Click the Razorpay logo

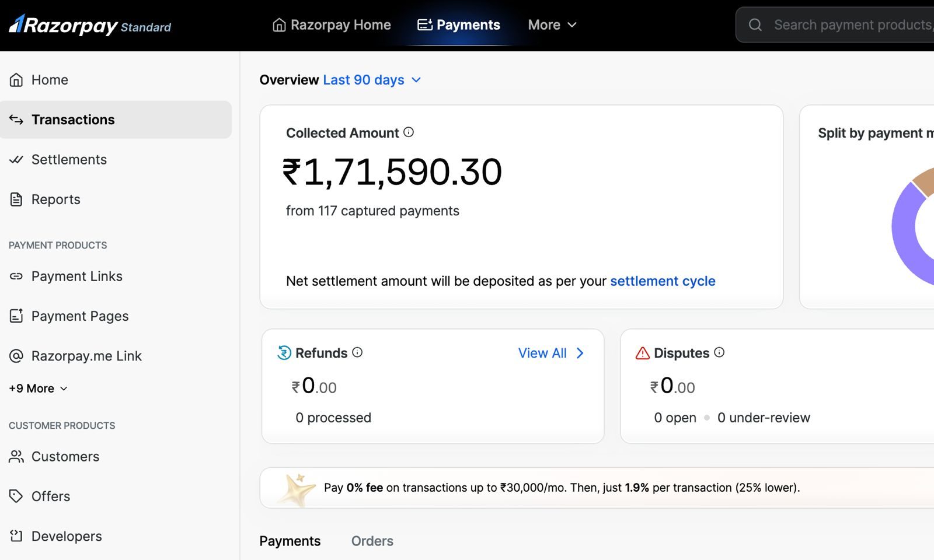pyautogui.click(x=90, y=25)
